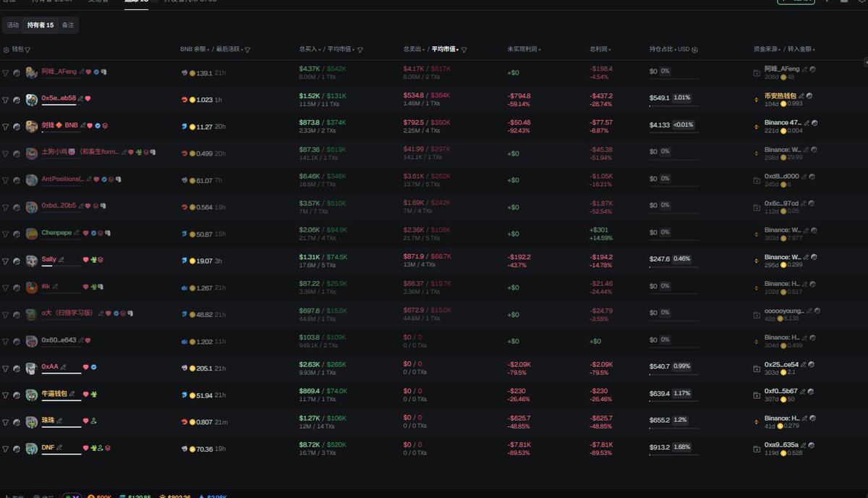868x498 pixels.
Task: Open the 阿峰_AFeng wallet name link
Action: click(x=58, y=72)
